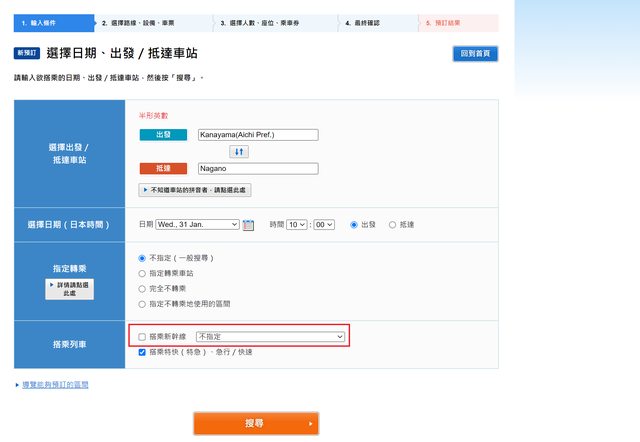640x442 pixels.
Task: Select 指定不轉乘地使用的區間 option
Action: [x=142, y=302]
